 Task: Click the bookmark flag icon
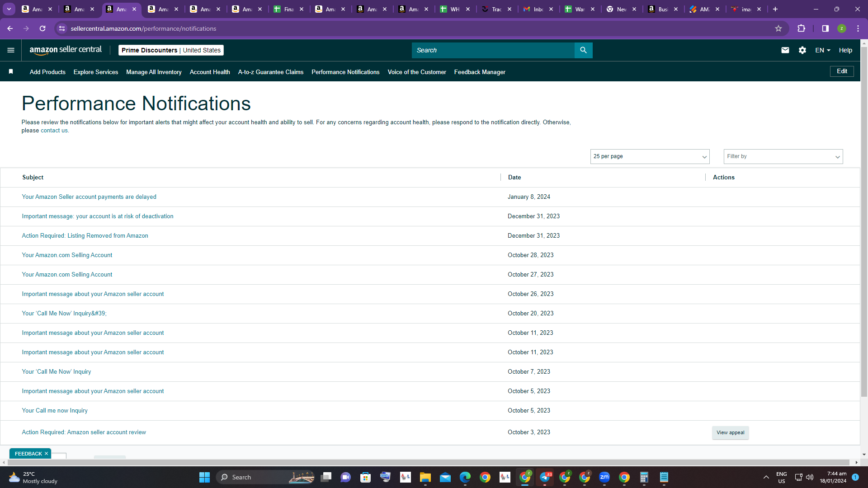11,71
